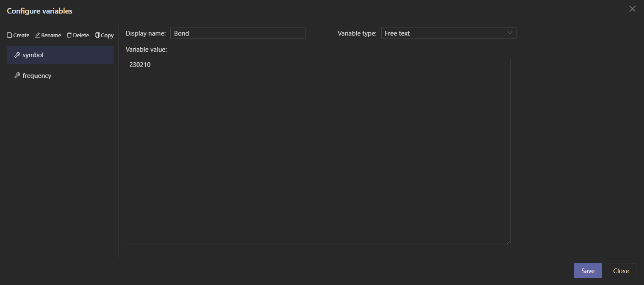Screen dimensions: 644x285
Task: Dismiss the dialog with the top-right X
Action: click(632, 9)
